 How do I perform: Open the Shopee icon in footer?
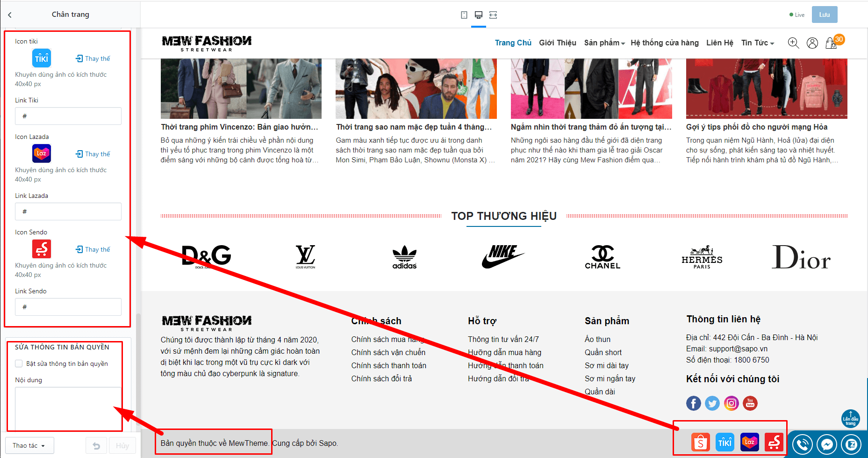pyautogui.click(x=701, y=442)
